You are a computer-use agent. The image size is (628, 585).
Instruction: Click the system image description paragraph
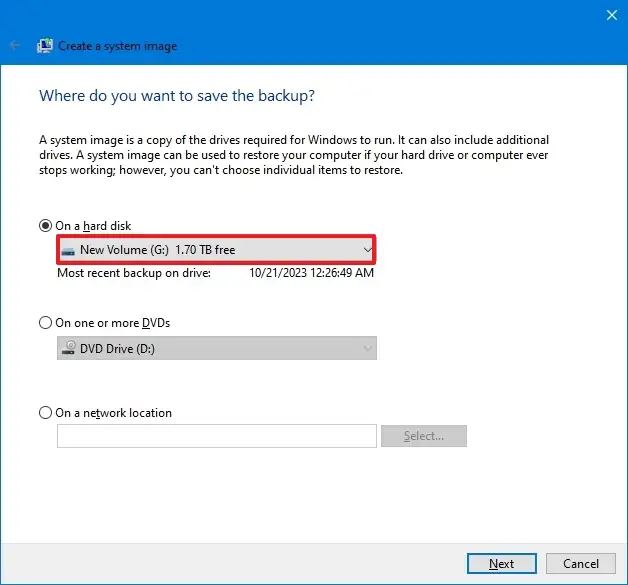(295, 155)
